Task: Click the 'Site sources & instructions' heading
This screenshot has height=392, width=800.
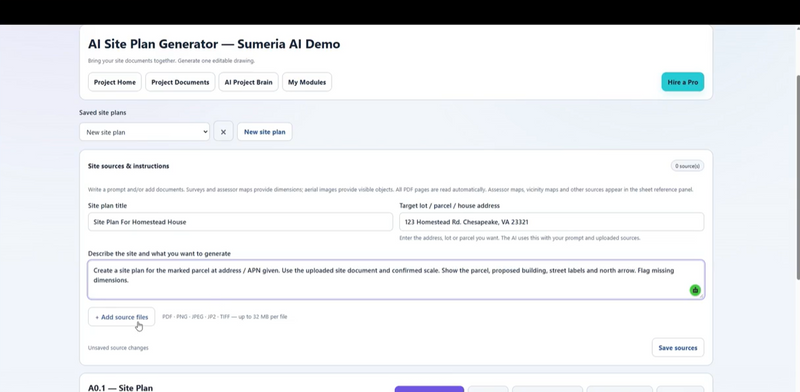Action: pyautogui.click(x=129, y=166)
